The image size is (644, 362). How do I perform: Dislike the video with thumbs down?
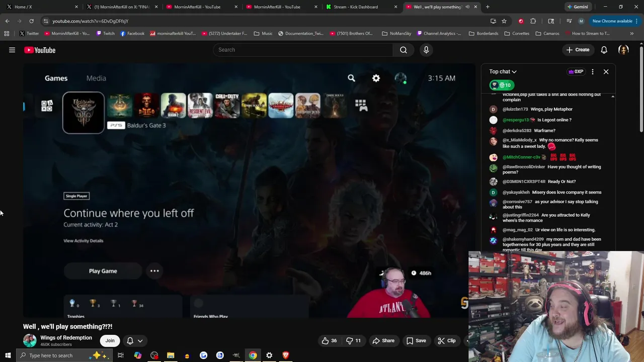[x=354, y=341]
